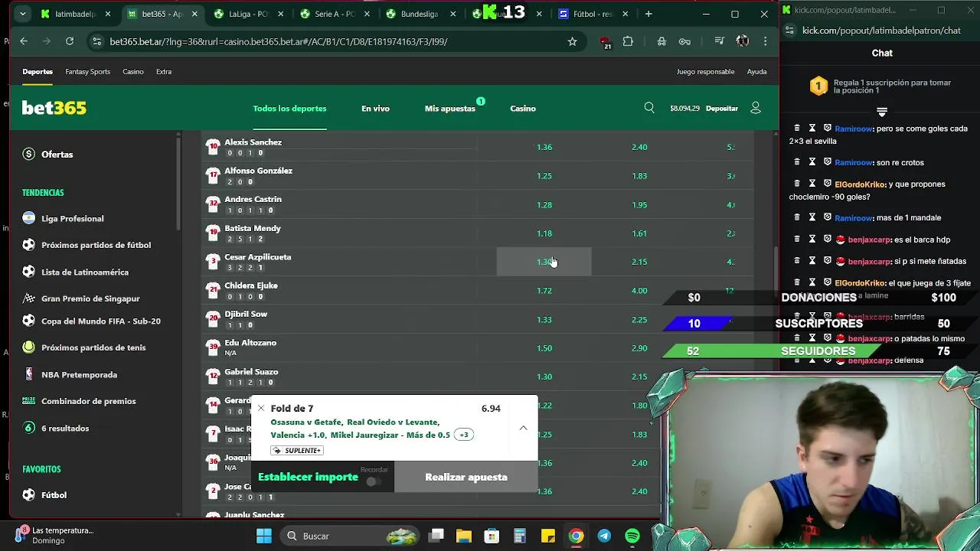Image resolution: width=980 pixels, height=551 pixels.
Task: Click Realizar apuesta button
Action: click(x=466, y=477)
